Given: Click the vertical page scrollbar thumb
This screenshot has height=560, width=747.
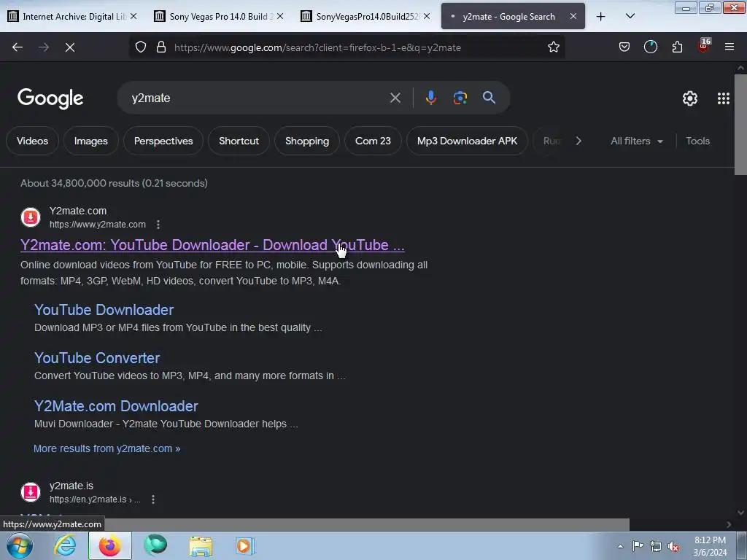Looking at the screenshot, I should (x=740, y=125).
